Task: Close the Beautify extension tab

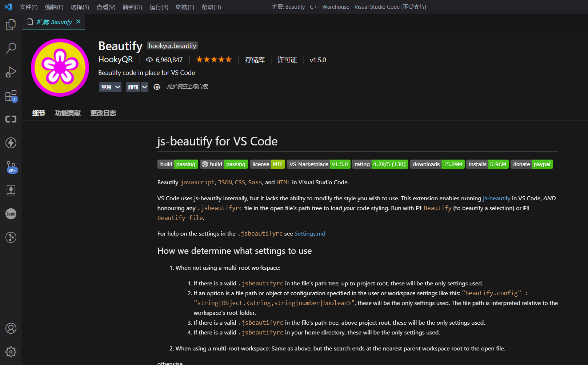Action: click(78, 22)
